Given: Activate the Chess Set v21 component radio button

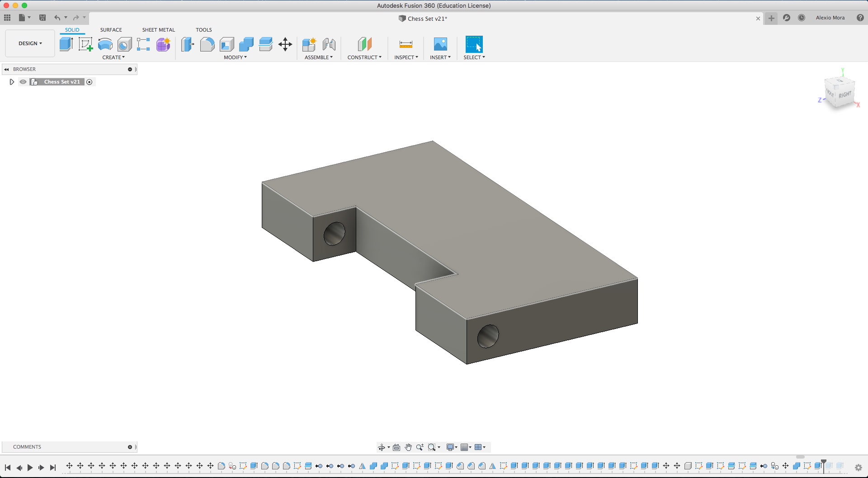Looking at the screenshot, I should coord(90,82).
